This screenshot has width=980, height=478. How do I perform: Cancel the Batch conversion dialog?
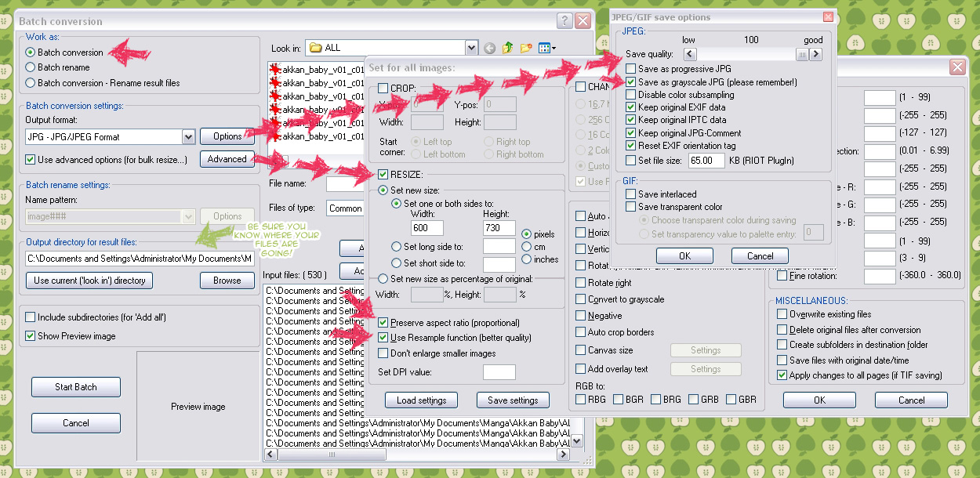[x=76, y=423]
